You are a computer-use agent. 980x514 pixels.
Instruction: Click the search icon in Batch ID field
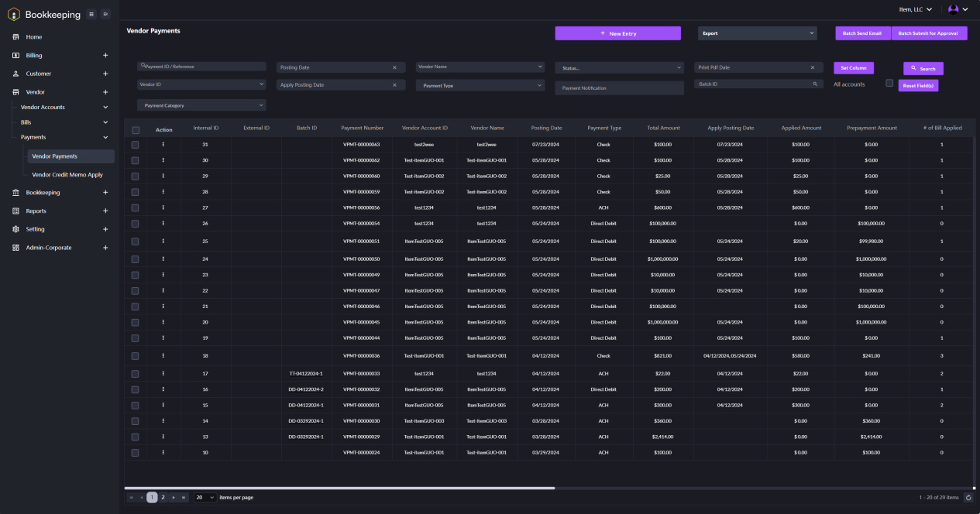[x=814, y=84]
